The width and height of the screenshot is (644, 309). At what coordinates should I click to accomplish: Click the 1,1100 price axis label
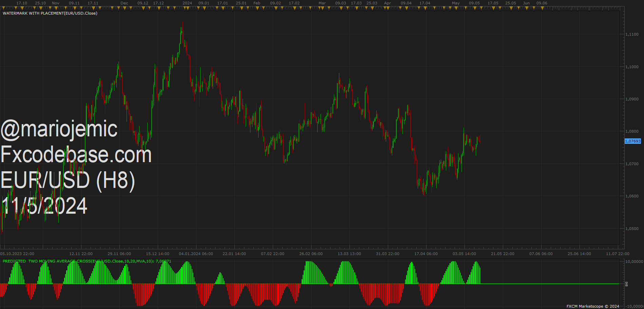pos(632,34)
